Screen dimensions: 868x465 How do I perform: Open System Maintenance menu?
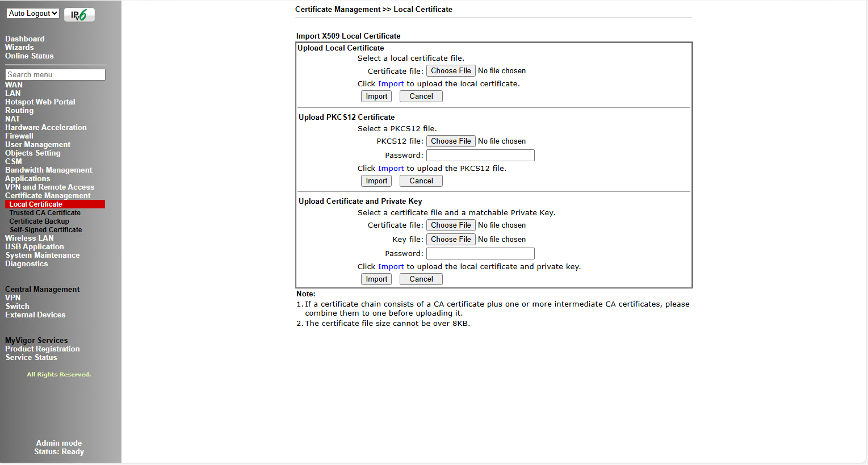tap(43, 255)
